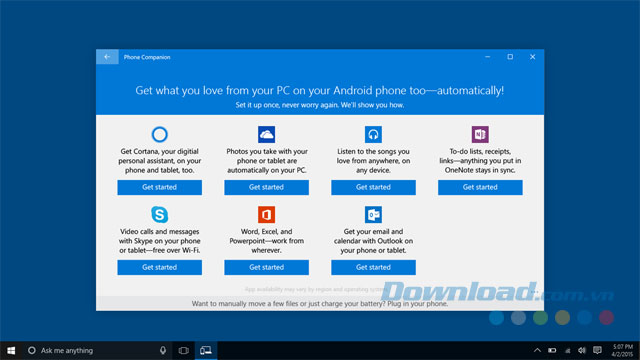The height and width of the screenshot is (360, 640).
Task: Click the back arrow in Phone Companion
Action: click(x=107, y=57)
